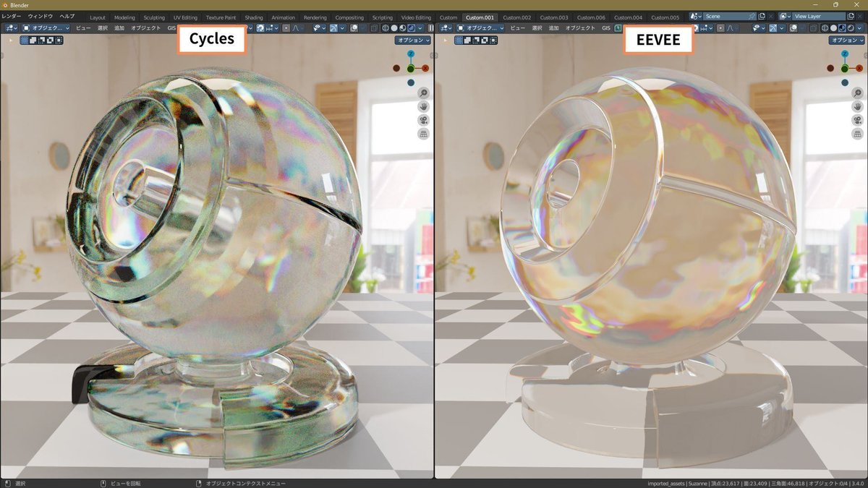Click red X axis on Cycles navigation gizmo
868x488 pixels.
coord(425,68)
